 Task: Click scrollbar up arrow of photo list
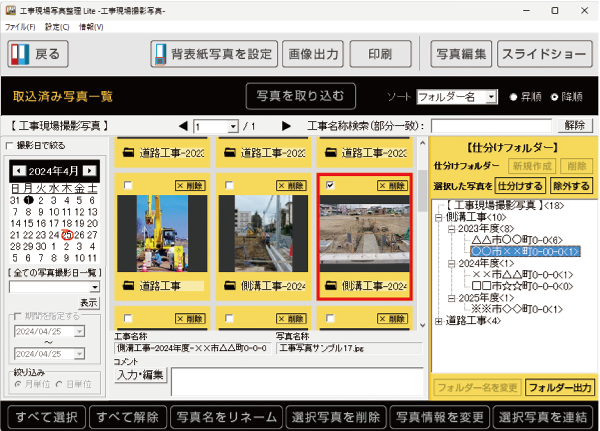tap(422, 143)
